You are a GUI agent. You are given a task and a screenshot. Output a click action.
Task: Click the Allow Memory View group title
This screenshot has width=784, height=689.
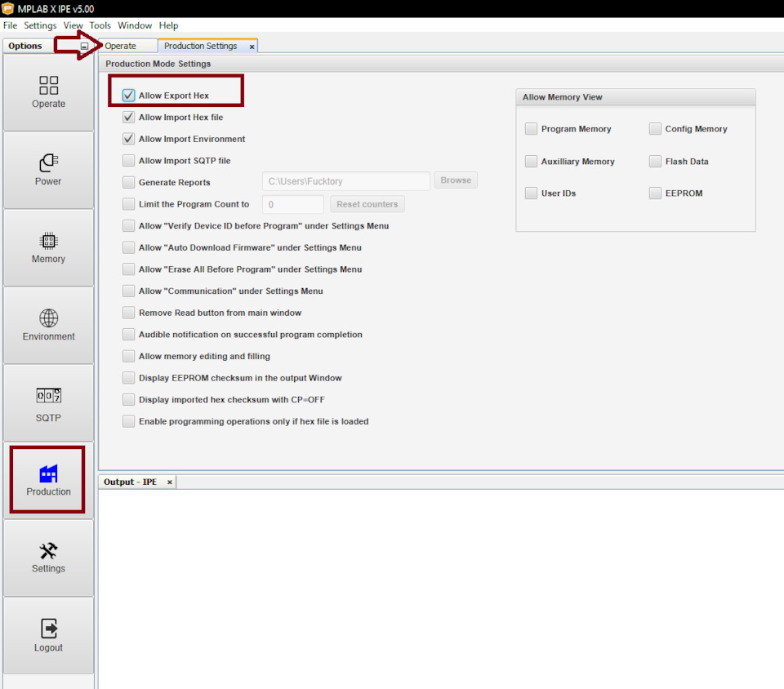pyautogui.click(x=563, y=97)
